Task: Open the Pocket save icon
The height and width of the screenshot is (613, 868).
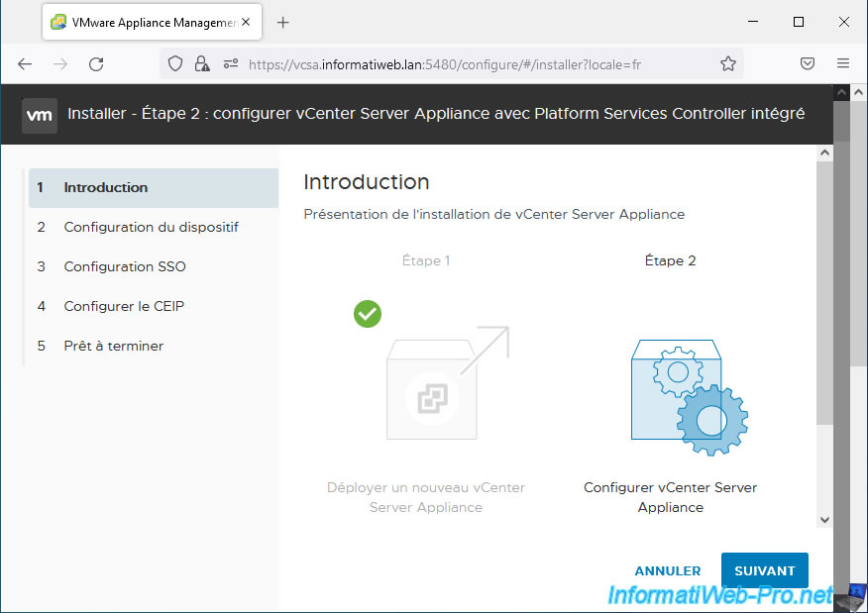Action: 808,63
